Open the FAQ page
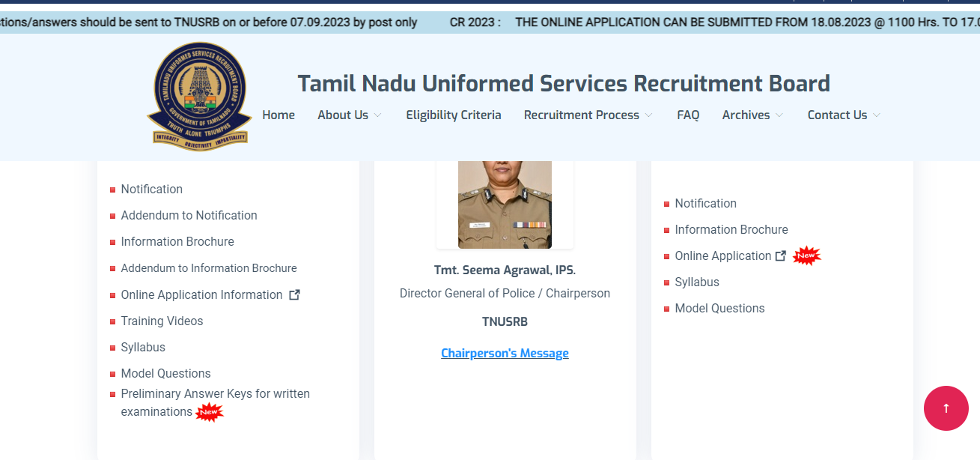Image resolution: width=980 pixels, height=460 pixels. (x=688, y=115)
